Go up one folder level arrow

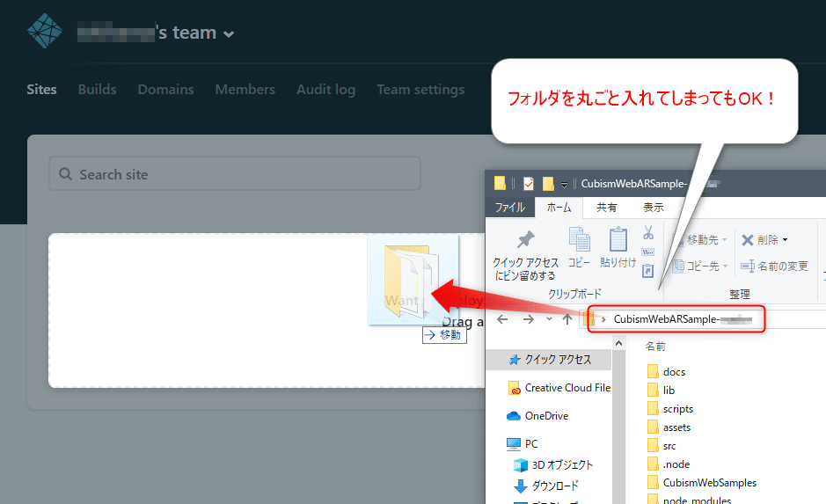[x=567, y=319]
